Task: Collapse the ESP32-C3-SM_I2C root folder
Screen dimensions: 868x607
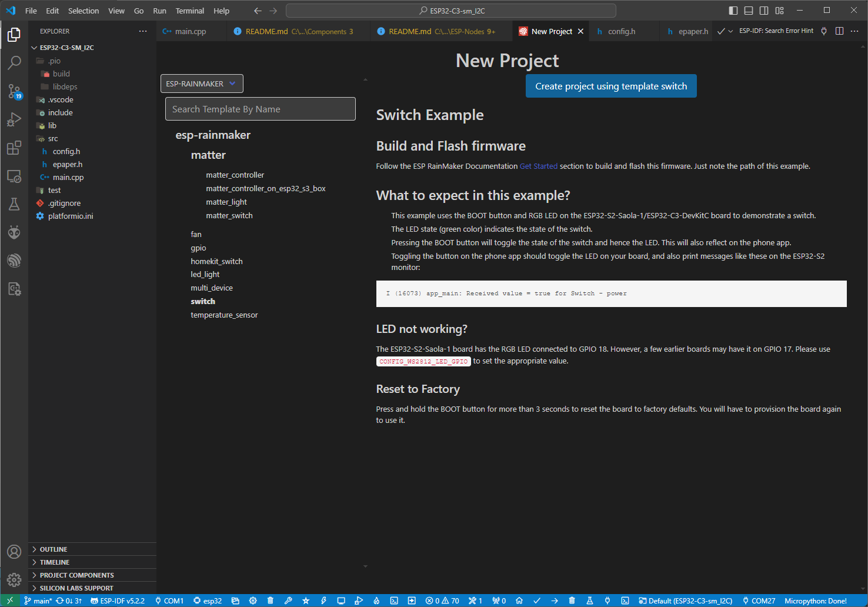Action: pyautogui.click(x=66, y=48)
